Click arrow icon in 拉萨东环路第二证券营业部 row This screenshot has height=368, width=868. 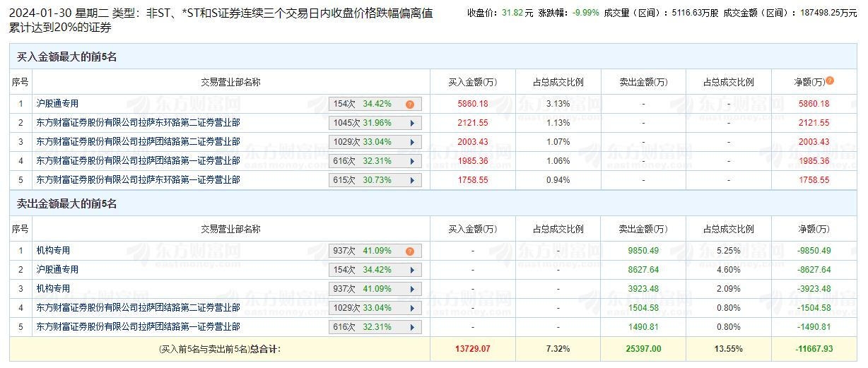coord(412,123)
